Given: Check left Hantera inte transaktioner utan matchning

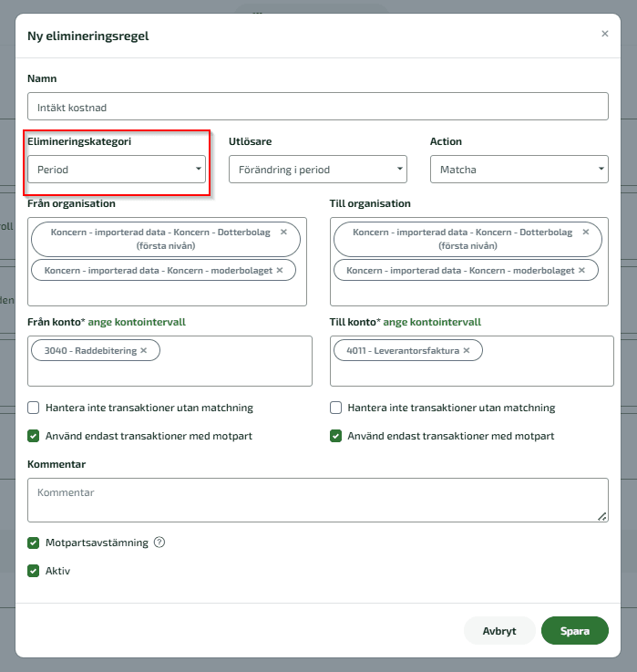Looking at the screenshot, I should (34, 408).
